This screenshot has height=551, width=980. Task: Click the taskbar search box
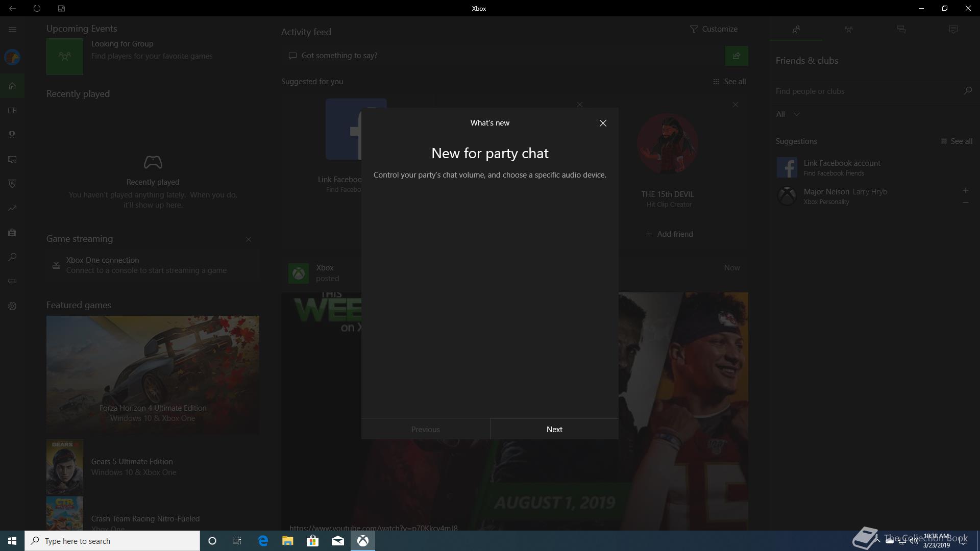pos(112,541)
